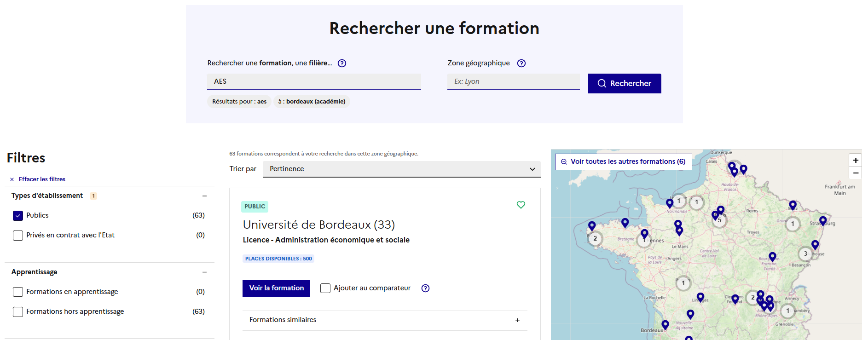Collapse Types d'établissement filter section
The image size is (868, 340).
click(204, 196)
